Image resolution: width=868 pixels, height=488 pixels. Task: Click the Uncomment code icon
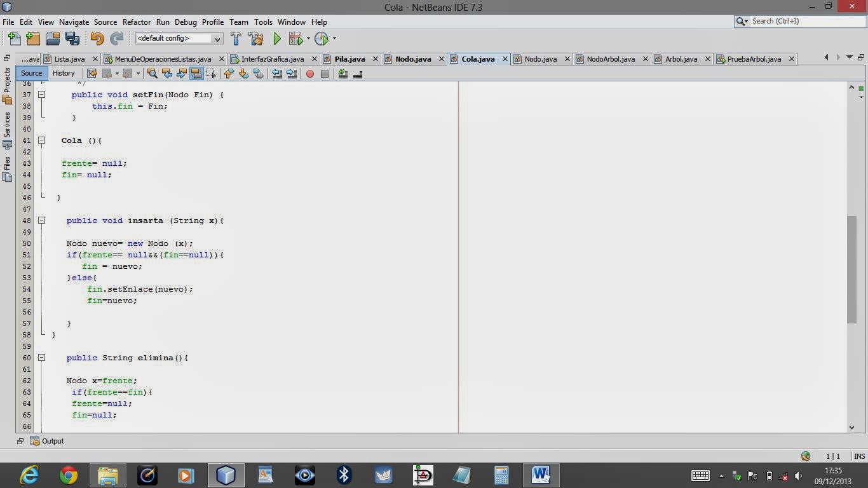358,74
